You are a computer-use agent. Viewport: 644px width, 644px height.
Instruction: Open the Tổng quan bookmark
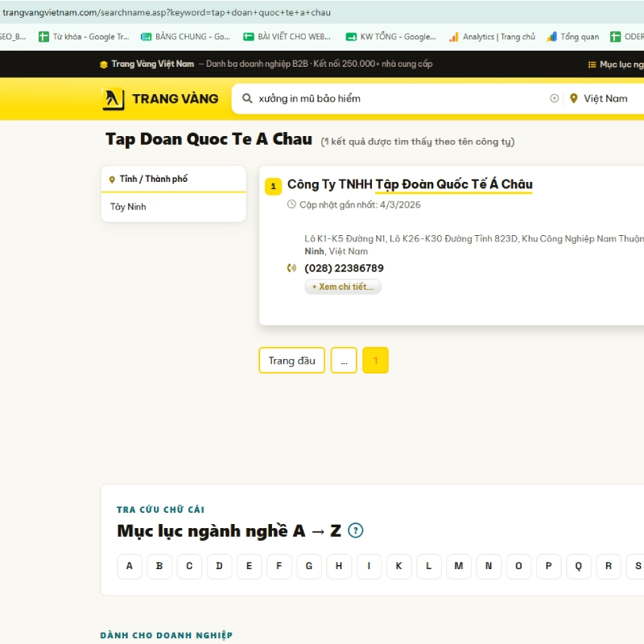point(572,37)
